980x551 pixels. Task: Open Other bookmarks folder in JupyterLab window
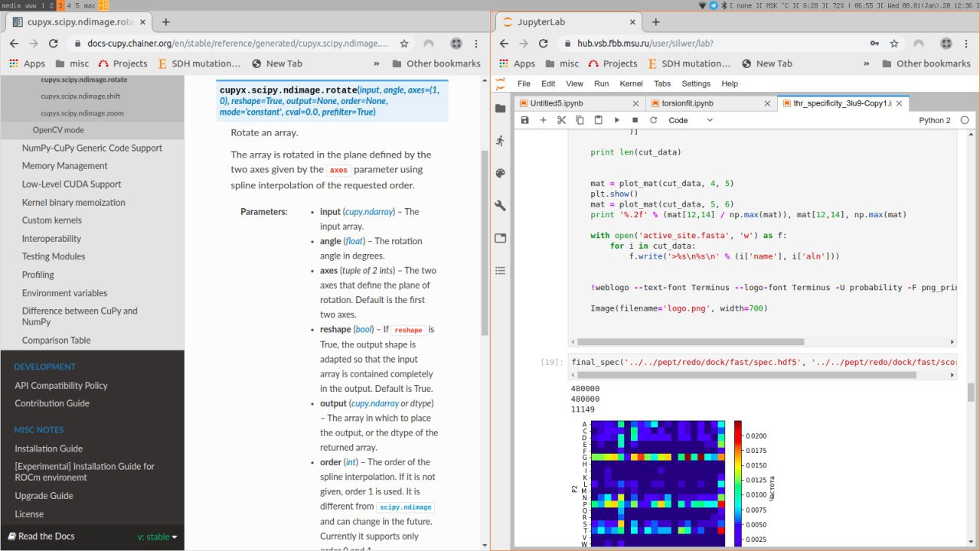[x=926, y=64]
